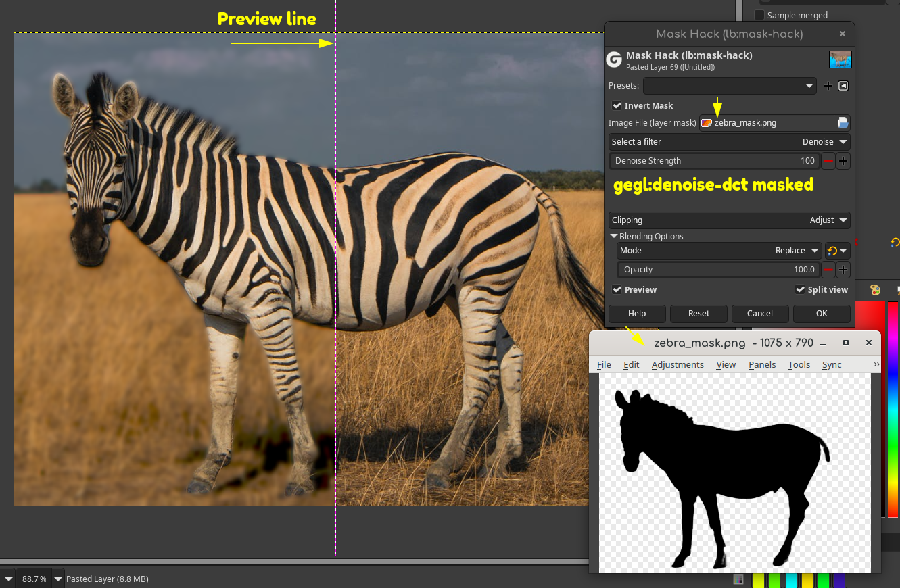Open the Select a filter Denoise dropdown

[729, 142]
